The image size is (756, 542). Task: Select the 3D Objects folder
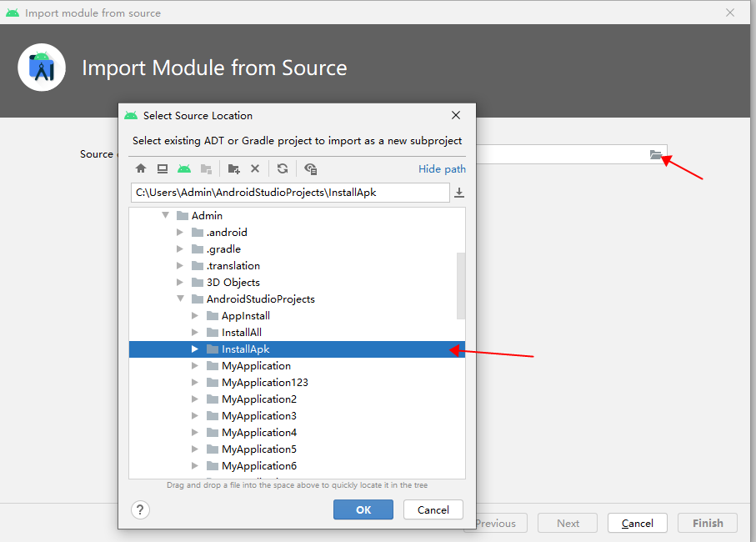(x=297, y=282)
